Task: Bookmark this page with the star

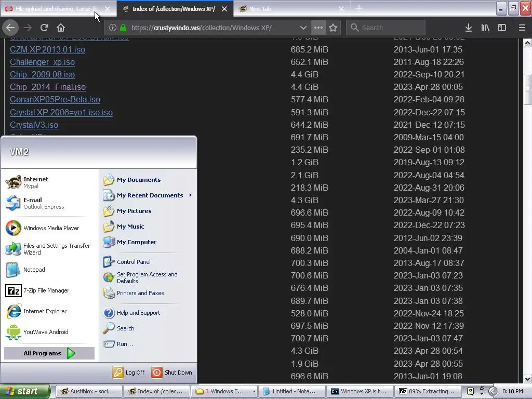Action: pos(333,28)
